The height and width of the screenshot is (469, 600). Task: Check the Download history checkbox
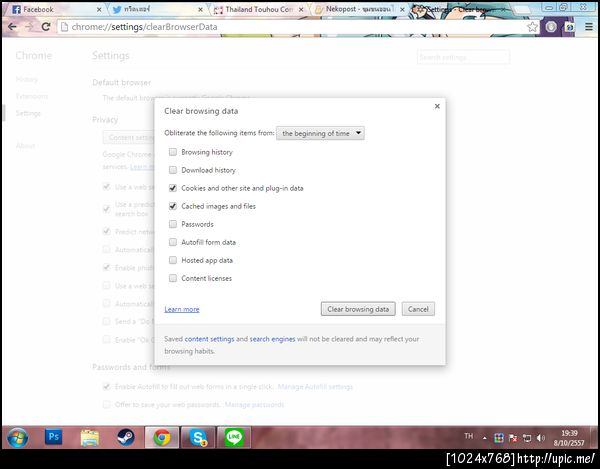click(173, 170)
